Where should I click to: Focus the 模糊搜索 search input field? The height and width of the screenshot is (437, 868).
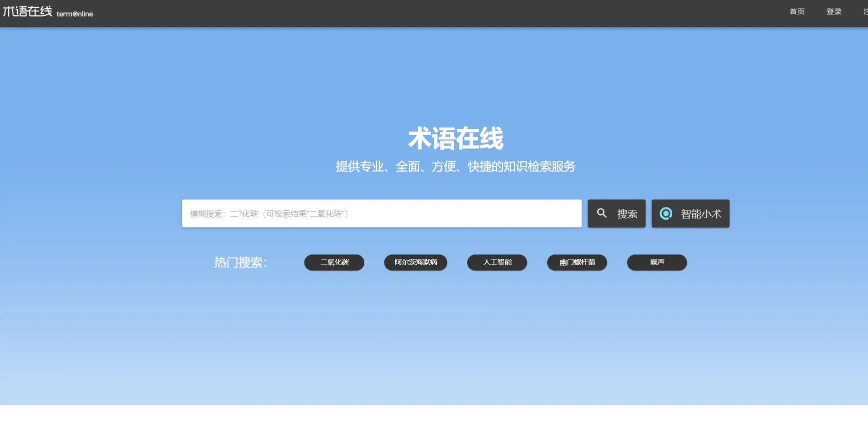[381, 213]
